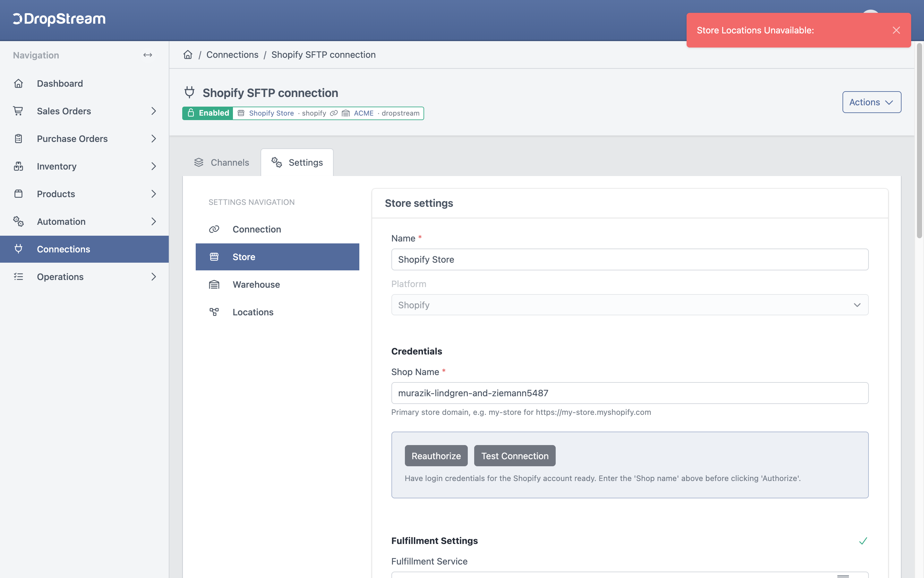Click the Fulfillment Service label
Viewport: 924px width, 578px height.
click(x=429, y=561)
